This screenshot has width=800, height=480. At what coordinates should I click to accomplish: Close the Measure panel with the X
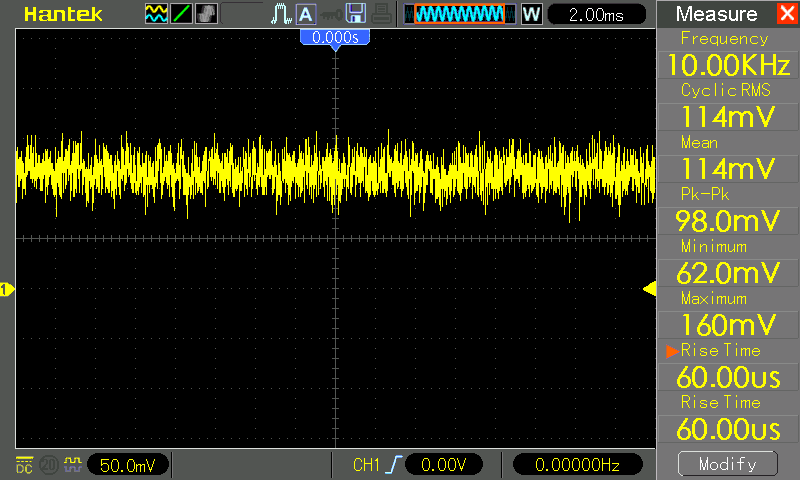tap(787, 13)
